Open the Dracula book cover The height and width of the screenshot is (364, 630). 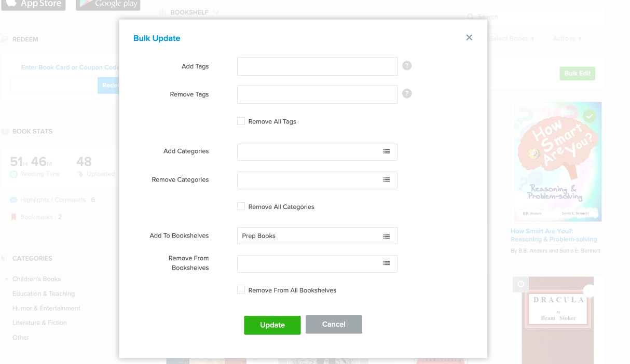click(557, 319)
